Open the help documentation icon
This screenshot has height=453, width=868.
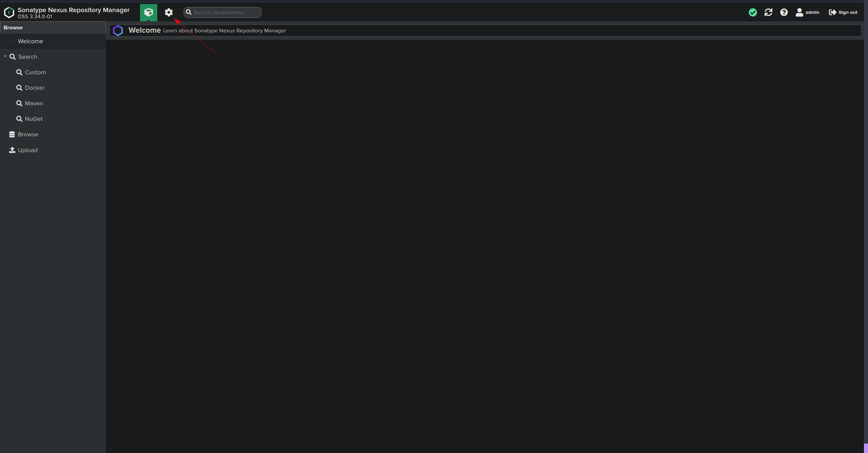785,12
